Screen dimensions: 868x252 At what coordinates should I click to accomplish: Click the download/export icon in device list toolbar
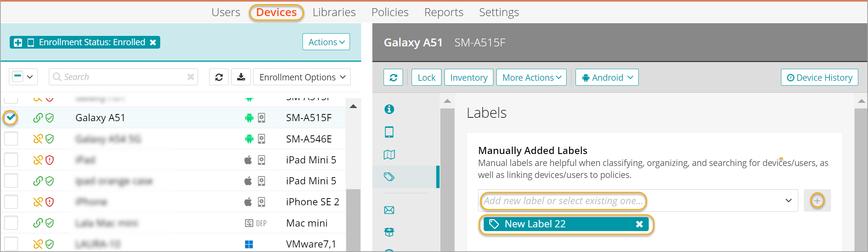click(x=241, y=77)
